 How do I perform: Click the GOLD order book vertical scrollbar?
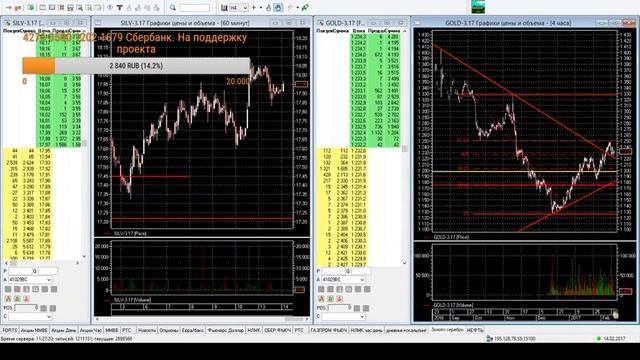[x=404, y=148]
